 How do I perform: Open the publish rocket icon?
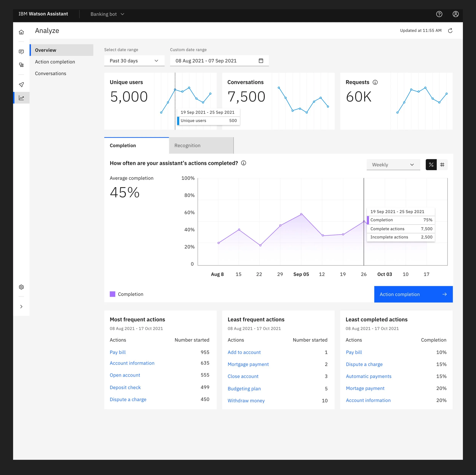22,85
